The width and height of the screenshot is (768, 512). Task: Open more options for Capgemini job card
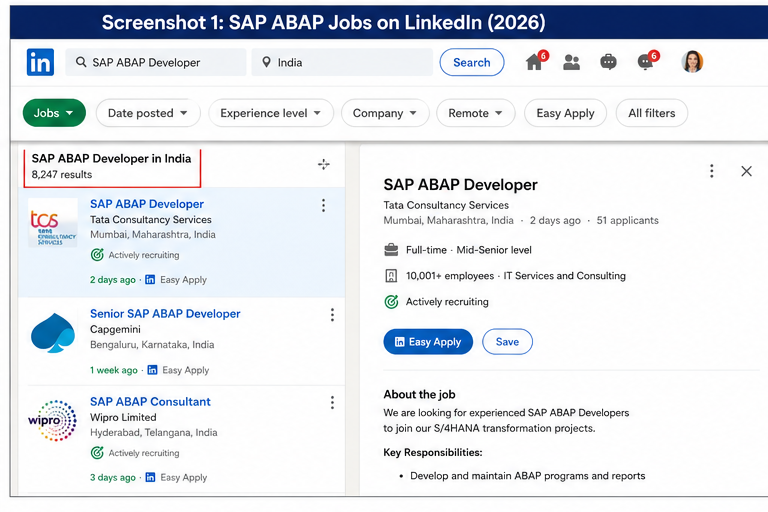pos(332,315)
